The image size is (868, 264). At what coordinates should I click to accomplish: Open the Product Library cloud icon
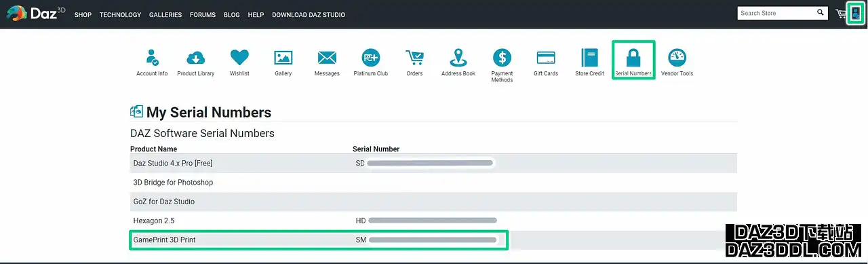point(196,58)
